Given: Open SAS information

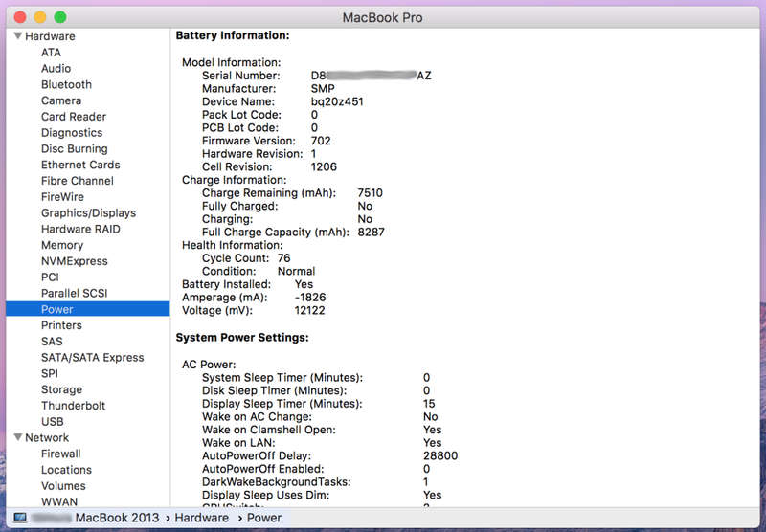Looking at the screenshot, I should [x=52, y=342].
